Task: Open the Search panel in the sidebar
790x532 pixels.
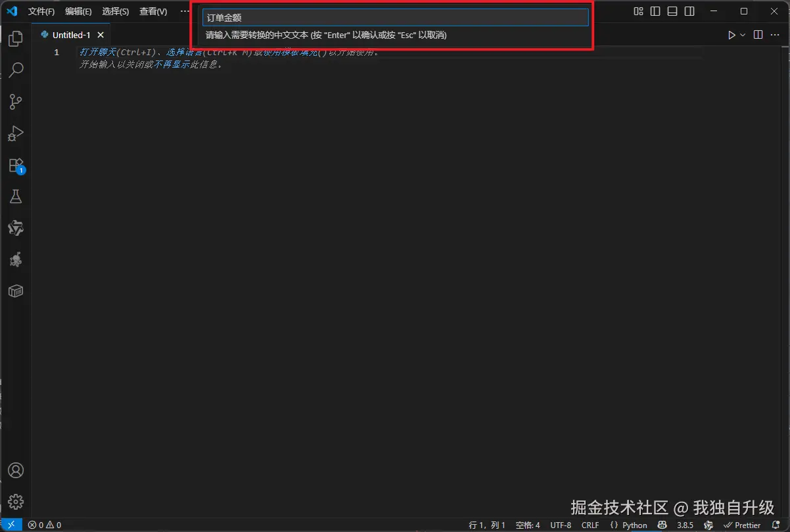Action: 15,70
